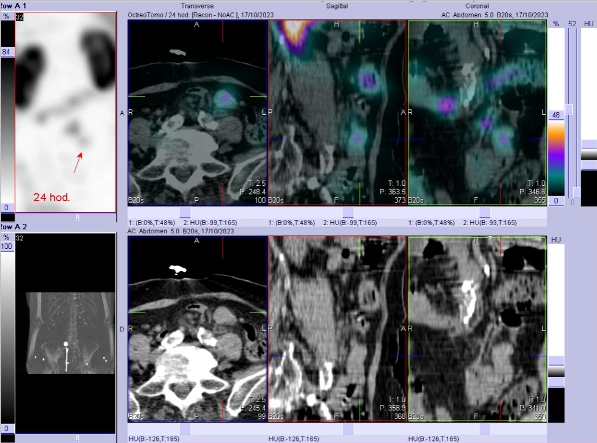
Task: Click the grayscale color bar beside Row A 1
Action: tap(7, 130)
